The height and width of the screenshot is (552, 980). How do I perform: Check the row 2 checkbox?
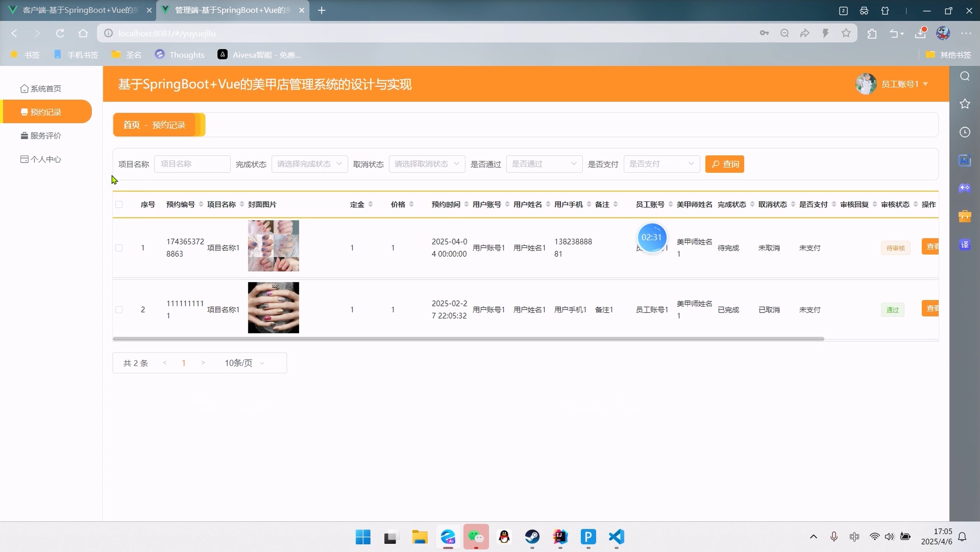pyautogui.click(x=119, y=309)
